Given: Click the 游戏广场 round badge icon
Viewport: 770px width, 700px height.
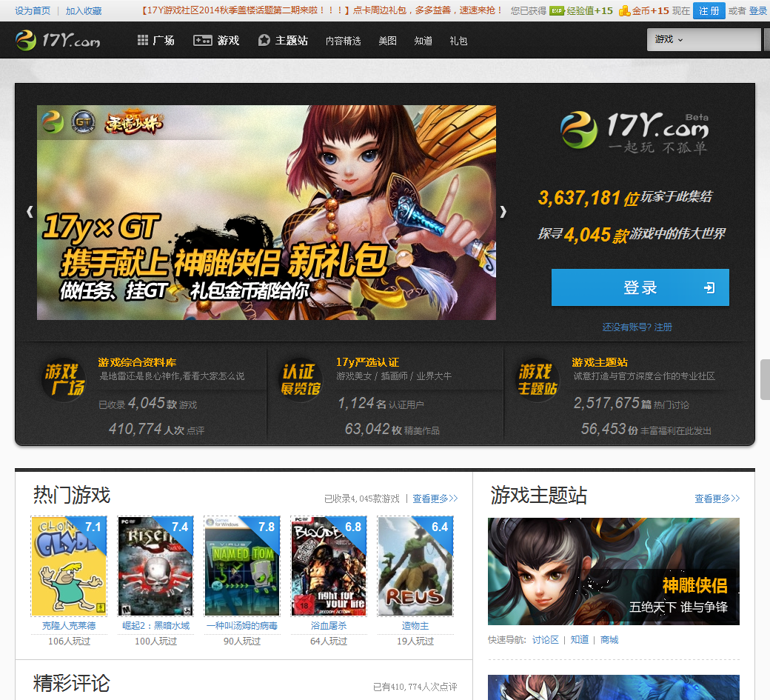Looking at the screenshot, I should (x=64, y=380).
